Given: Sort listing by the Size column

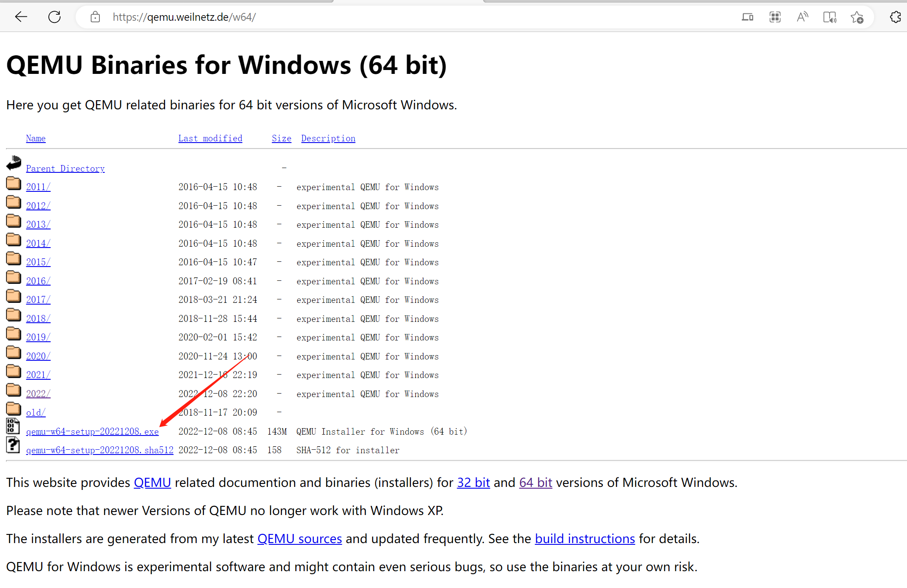Looking at the screenshot, I should click(281, 138).
